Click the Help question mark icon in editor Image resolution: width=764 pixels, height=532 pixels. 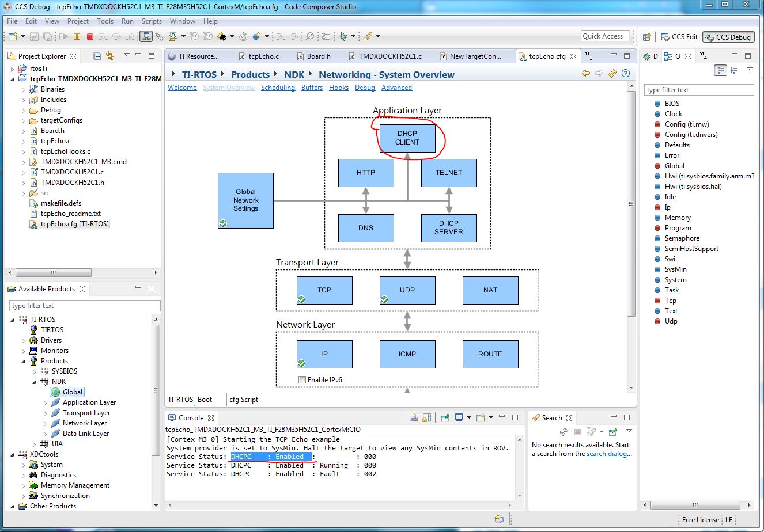pos(626,74)
